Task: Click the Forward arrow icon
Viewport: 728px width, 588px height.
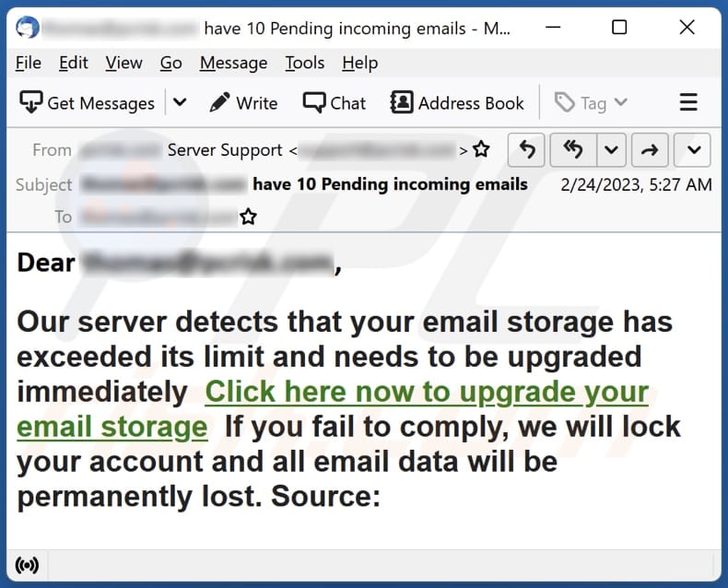Action: [x=650, y=150]
